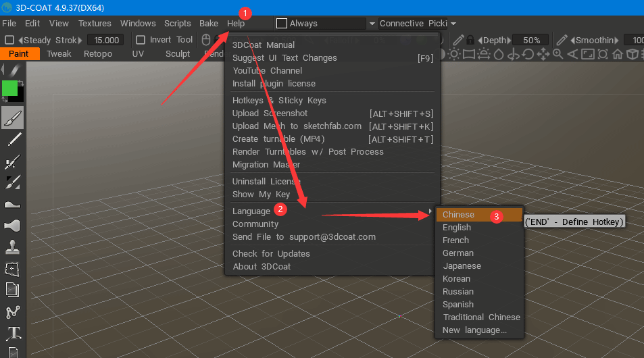Image resolution: width=644 pixels, height=358 pixels.
Task: Click the sun lighting icon in view toolbar
Action: pos(454,54)
